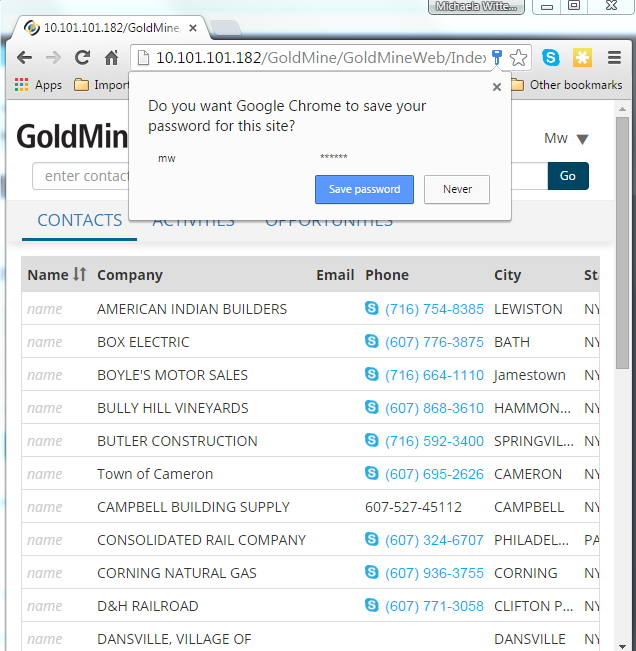The height and width of the screenshot is (651, 636).
Task: Go to the browser home page icon
Action: tap(111, 58)
